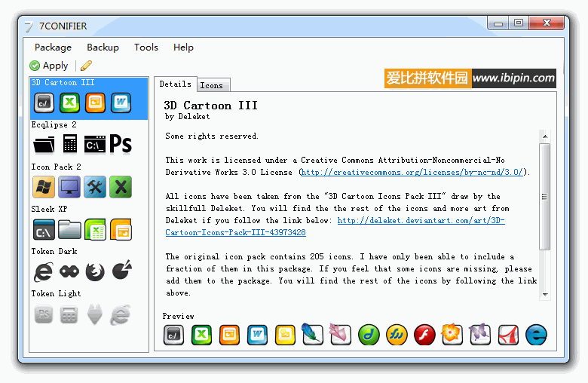Open the Backup menu
Image resolution: width=588 pixels, height=383 pixels.
[x=103, y=47]
